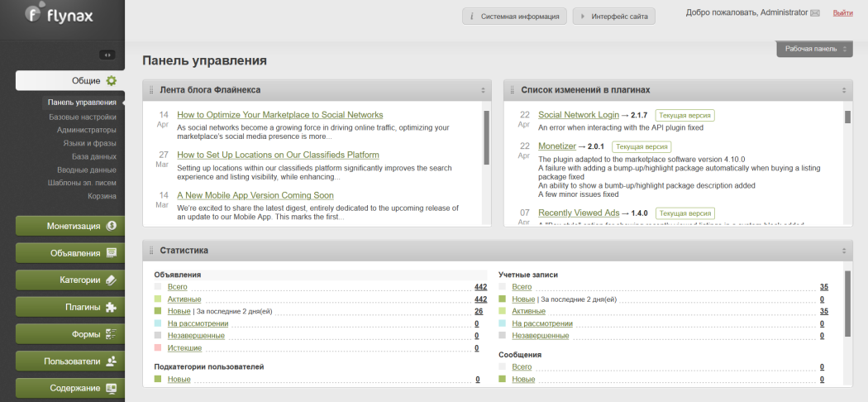The width and height of the screenshot is (868, 402).
Task: Grab drag handle of Список изменений
Action: tap(512, 89)
